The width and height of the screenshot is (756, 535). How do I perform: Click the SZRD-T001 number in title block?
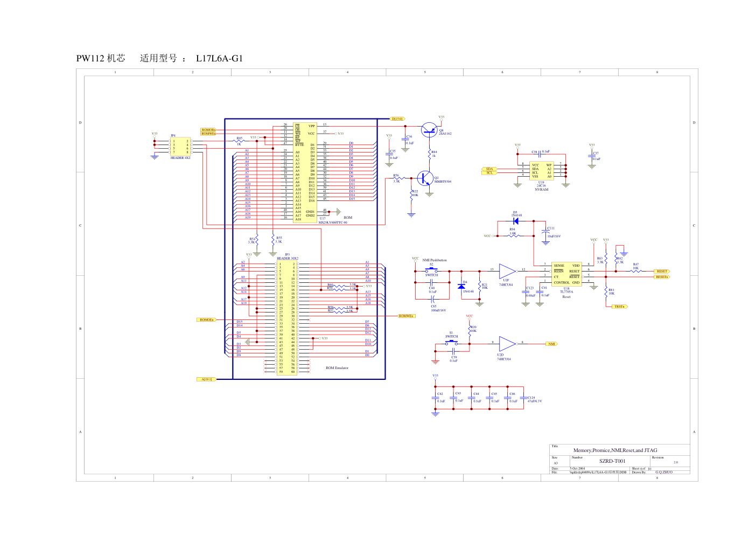[612, 461]
